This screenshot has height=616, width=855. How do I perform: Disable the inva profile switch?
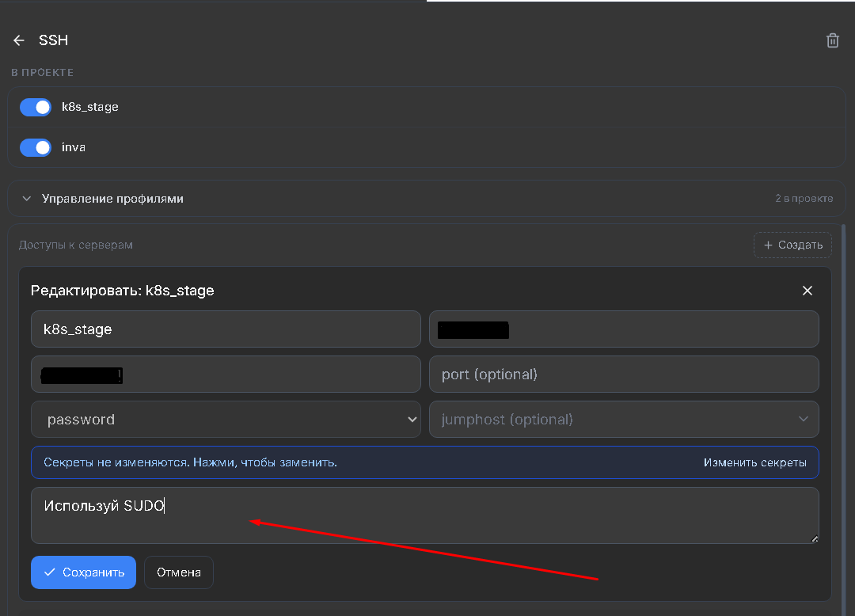[36, 147]
